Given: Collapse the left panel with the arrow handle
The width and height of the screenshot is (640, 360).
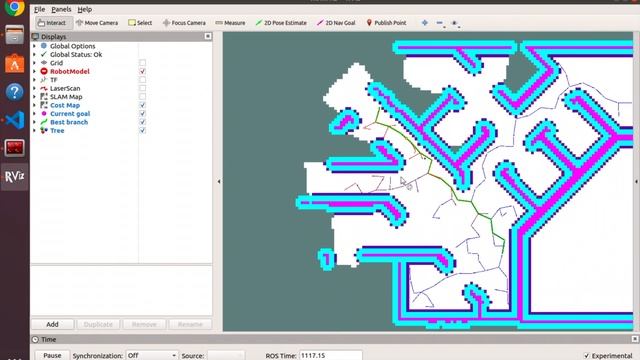Looking at the screenshot, I should click(x=219, y=181).
